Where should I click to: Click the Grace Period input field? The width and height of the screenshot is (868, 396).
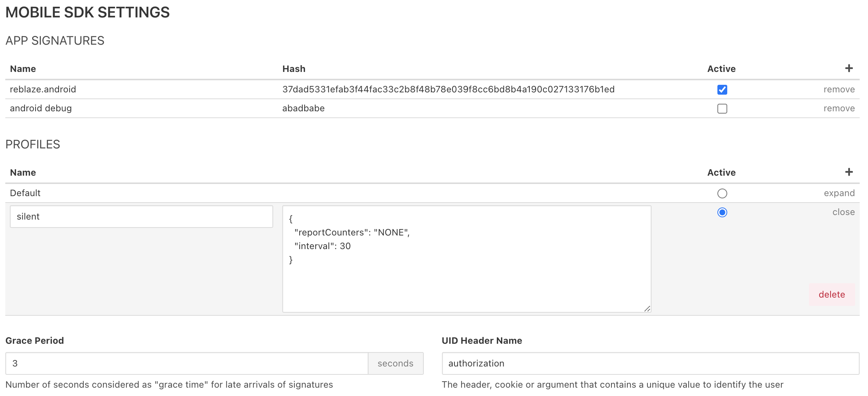187,363
